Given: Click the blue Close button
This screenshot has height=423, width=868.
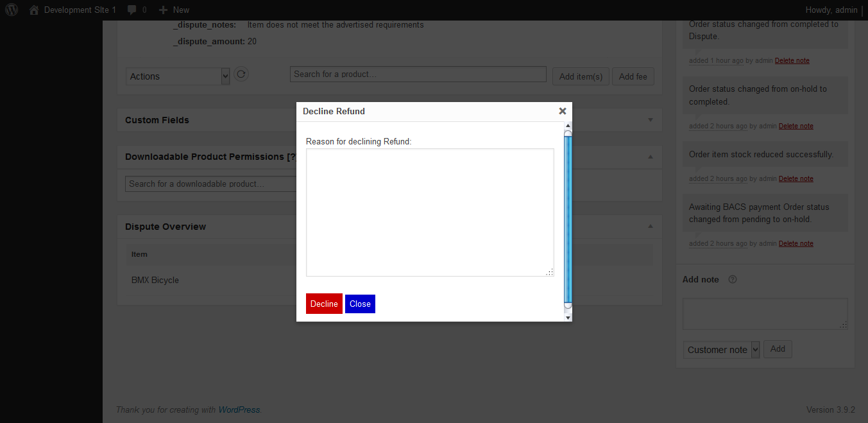Looking at the screenshot, I should tap(360, 304).
